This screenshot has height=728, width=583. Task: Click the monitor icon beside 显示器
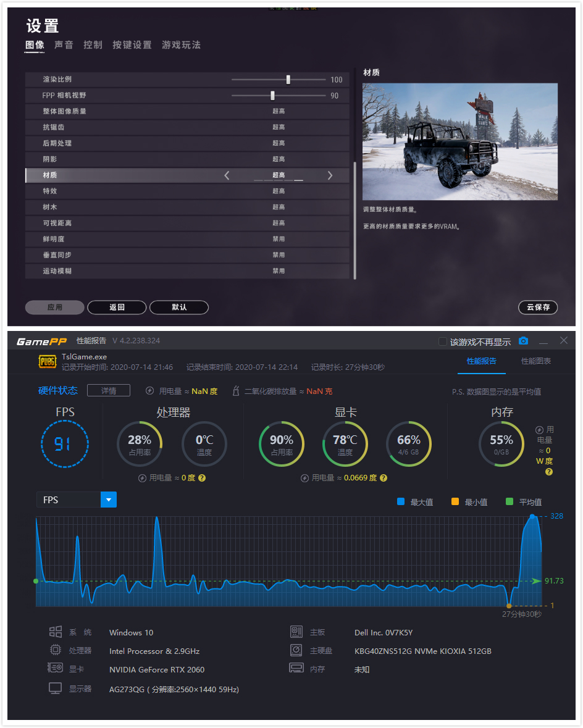click(56, 688)
